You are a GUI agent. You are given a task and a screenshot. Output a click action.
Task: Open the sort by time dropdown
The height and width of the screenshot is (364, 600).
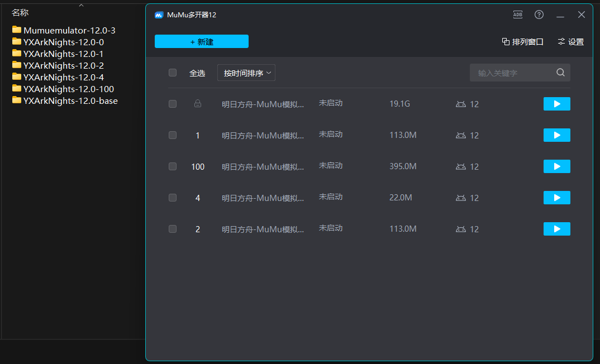coord(246,73)
